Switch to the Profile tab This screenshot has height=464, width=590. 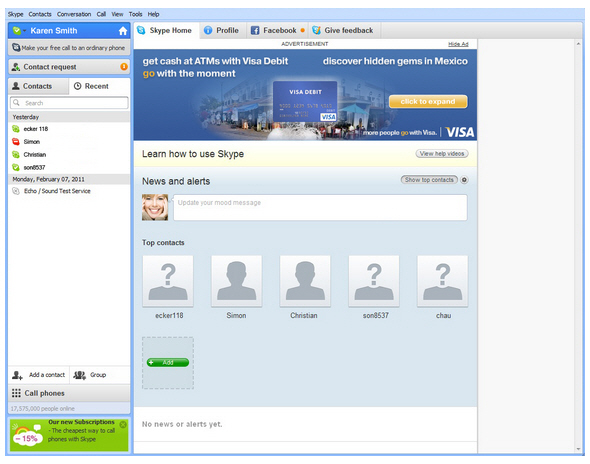tap(222, 30)
